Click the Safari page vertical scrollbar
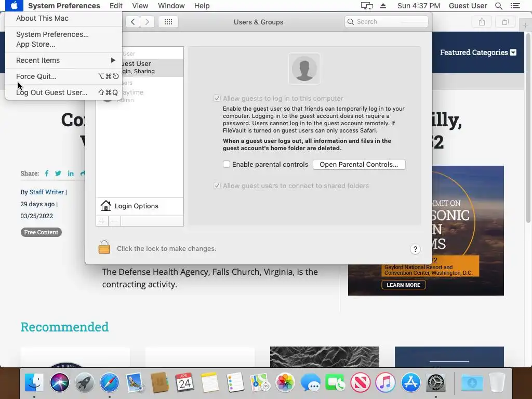 tap(528, 129)
